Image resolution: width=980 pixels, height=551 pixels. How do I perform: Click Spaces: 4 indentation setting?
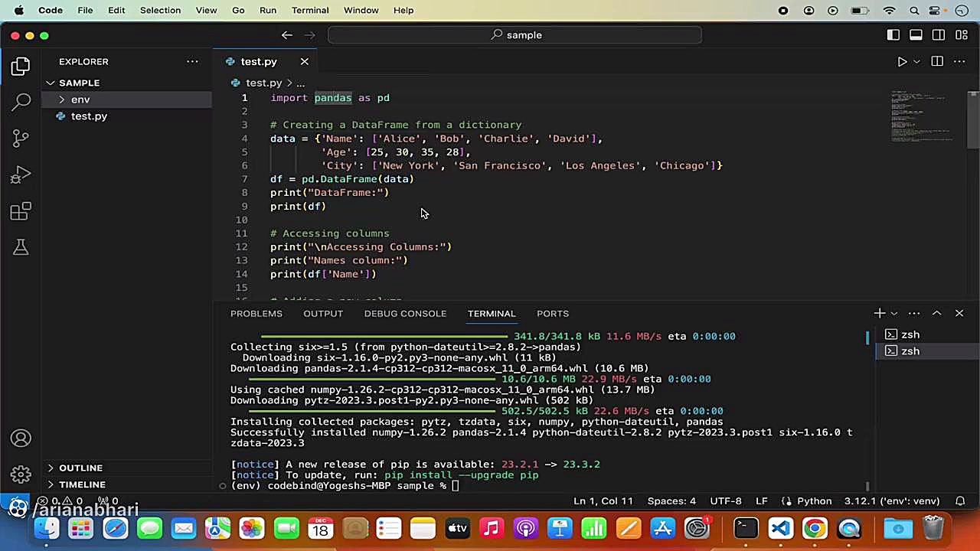(671, 500)
